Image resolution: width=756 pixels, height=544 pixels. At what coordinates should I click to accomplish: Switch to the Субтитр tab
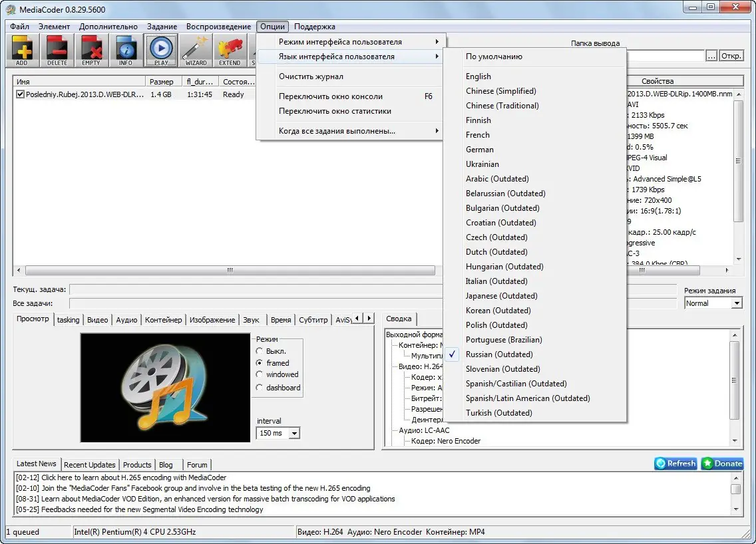(313, 320)
